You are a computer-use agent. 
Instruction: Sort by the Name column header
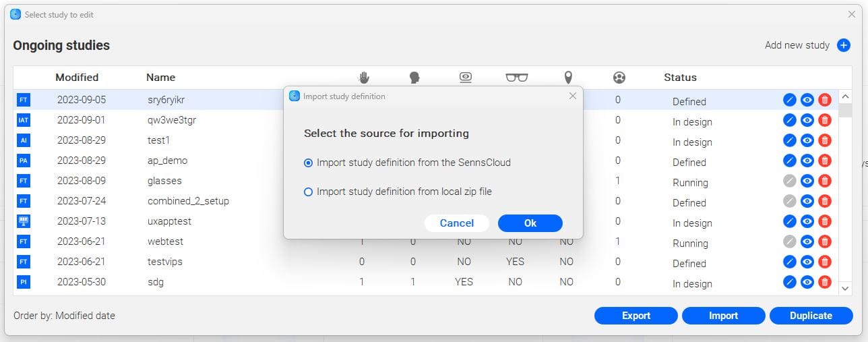(160, 78)
